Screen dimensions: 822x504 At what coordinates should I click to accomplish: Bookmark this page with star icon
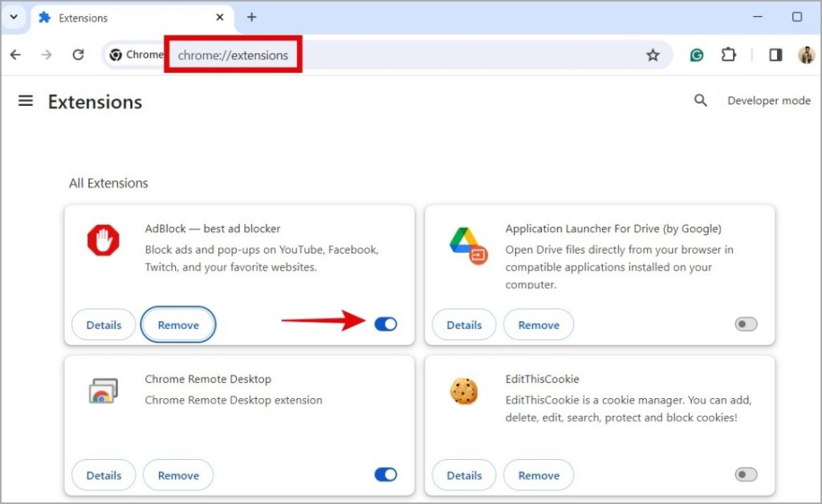tap(653, 55)
